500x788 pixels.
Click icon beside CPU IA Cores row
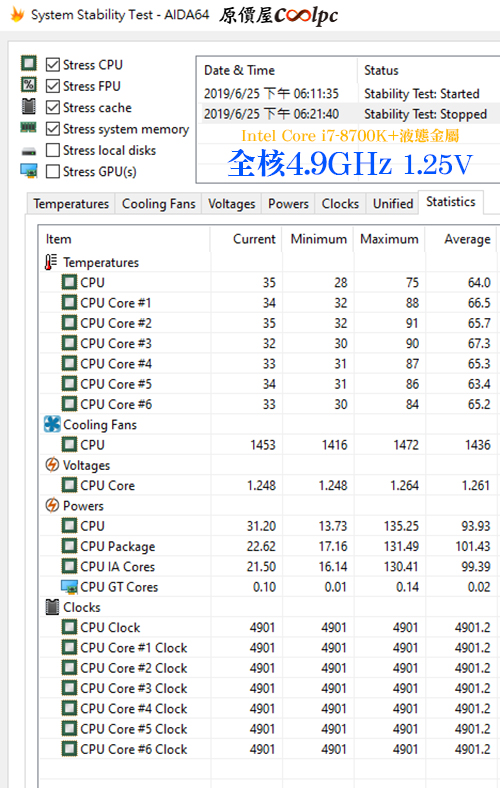[x=69, y=566]
